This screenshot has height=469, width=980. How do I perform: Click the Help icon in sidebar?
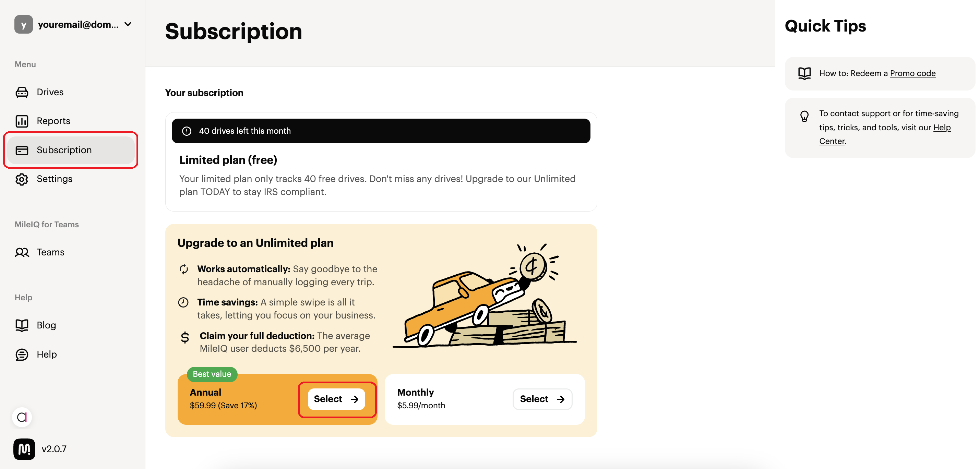click(x=22, y=353)
